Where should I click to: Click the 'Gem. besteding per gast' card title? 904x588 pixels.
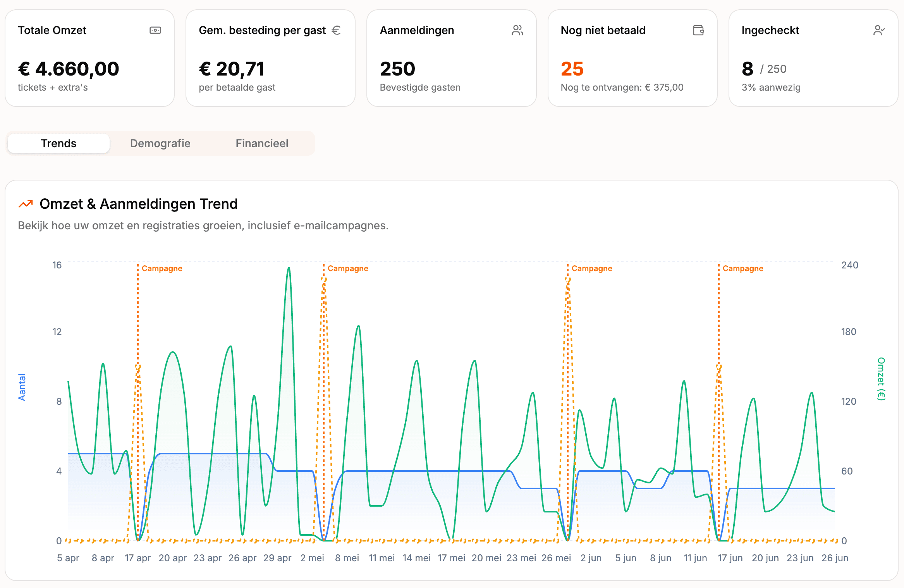262,30
